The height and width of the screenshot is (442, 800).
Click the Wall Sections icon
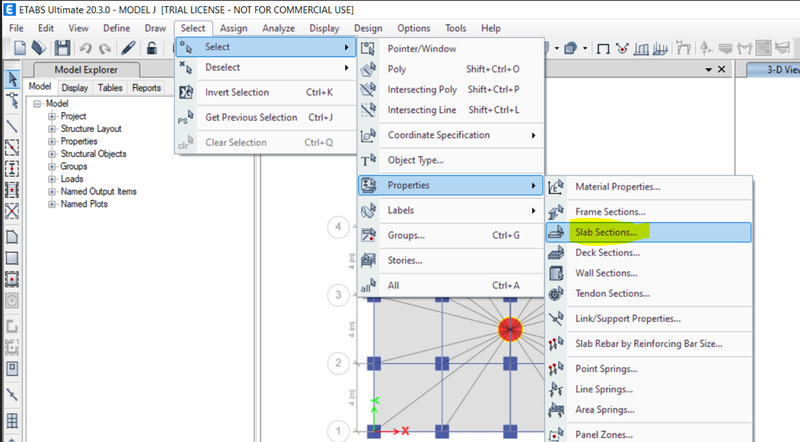(x=556, y=273)
